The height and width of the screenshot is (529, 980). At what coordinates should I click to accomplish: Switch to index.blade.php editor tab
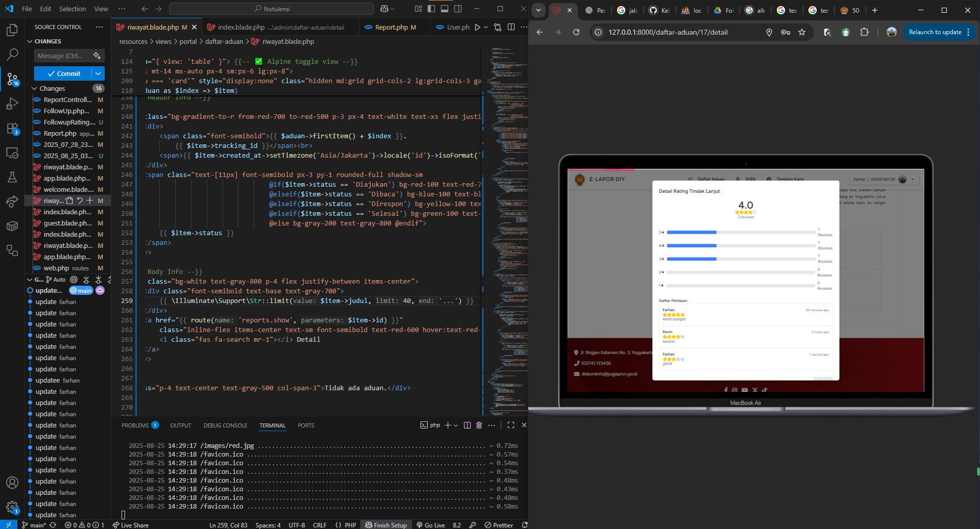pos(241,27)
